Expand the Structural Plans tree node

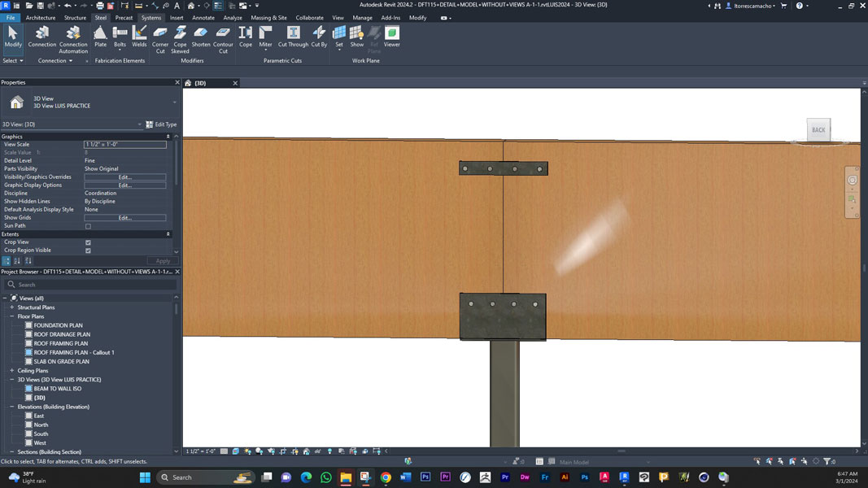(x=12, y=307)
